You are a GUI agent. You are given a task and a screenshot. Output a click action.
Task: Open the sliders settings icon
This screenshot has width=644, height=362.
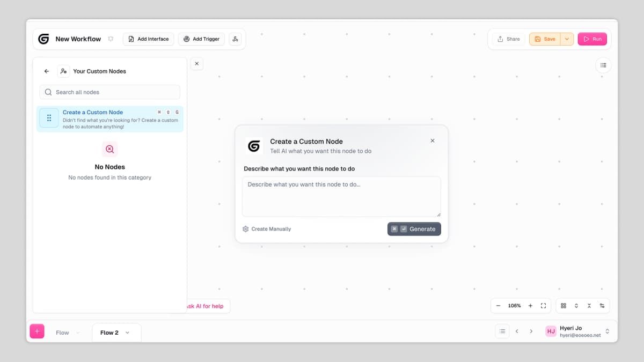[x=602, y=306]
